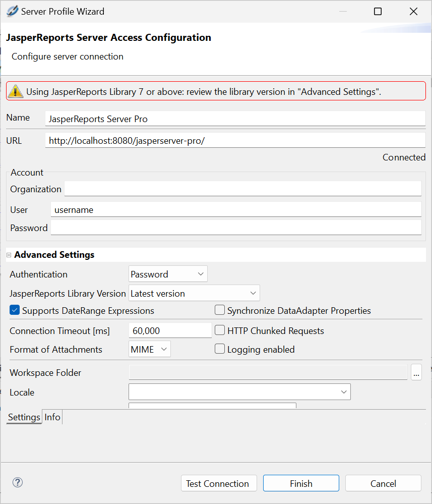432x504 pixels.
Task: Maximize the Server Profile Wizard window
Action: [x=378, y=12]
